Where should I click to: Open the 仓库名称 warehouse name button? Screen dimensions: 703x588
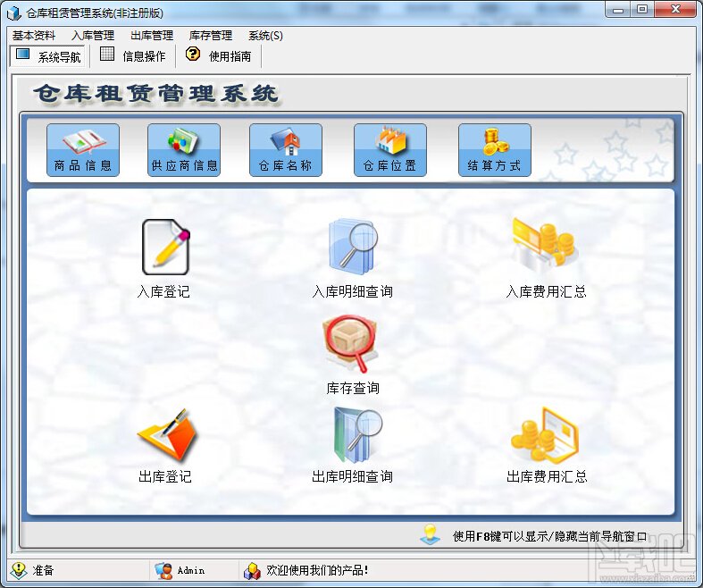pyautogui.click(x=286, y=150)
